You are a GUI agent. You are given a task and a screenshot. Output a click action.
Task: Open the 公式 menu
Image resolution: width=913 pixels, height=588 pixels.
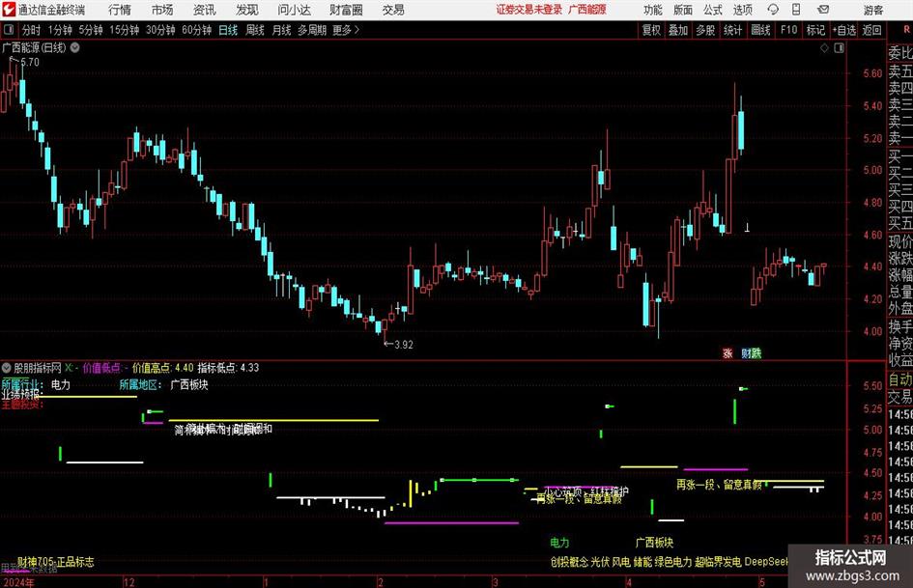click(712, 10)
